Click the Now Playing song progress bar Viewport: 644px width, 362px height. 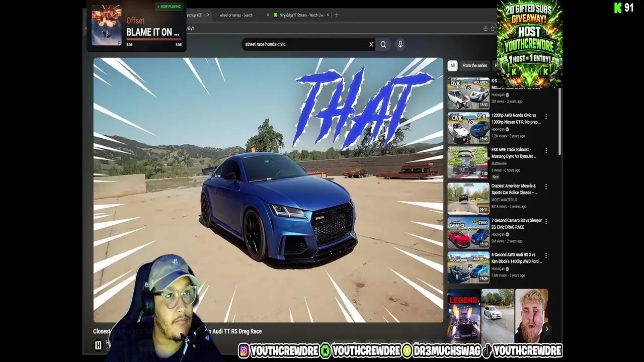click(153, 40)
